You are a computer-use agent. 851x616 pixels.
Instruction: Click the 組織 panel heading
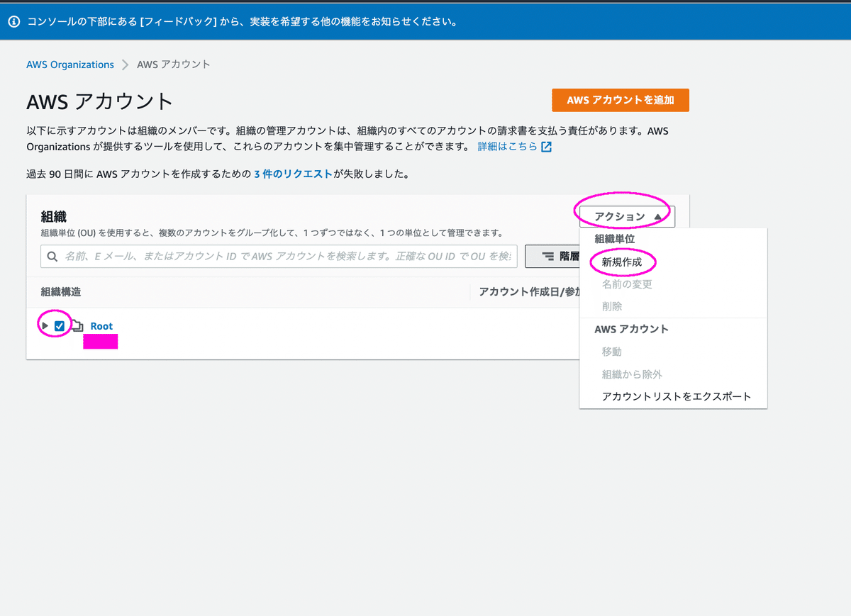[x=54, y=217]
